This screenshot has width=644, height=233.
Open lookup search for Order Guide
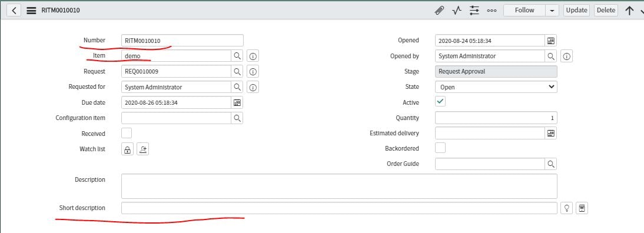[x=551, y=164]
